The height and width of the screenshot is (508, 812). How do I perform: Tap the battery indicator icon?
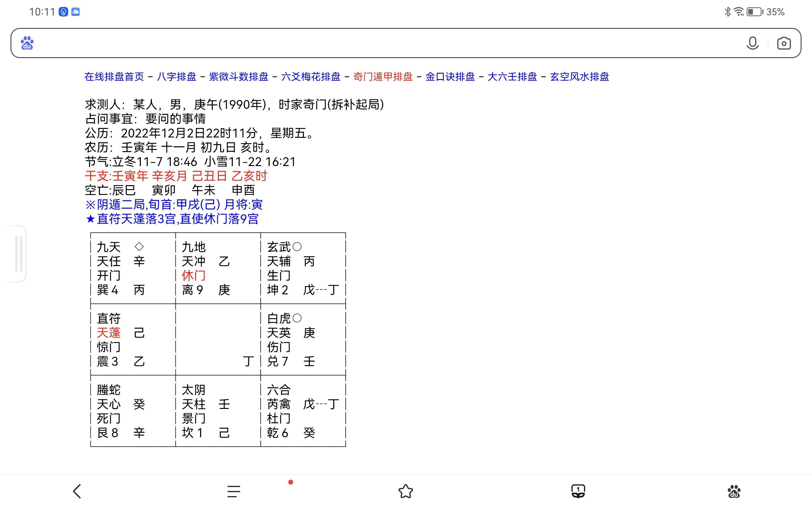click(x=755, y=12)
